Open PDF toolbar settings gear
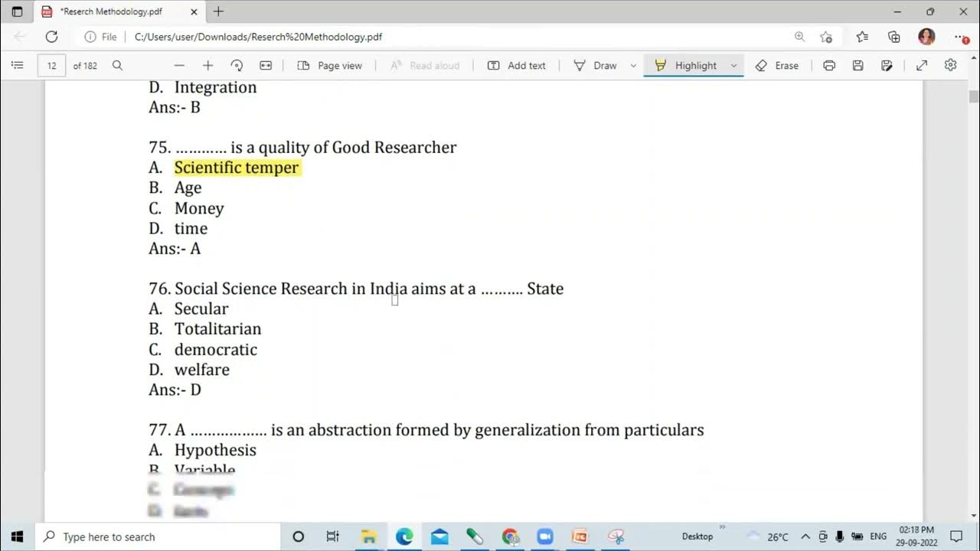 pos(950,65)
